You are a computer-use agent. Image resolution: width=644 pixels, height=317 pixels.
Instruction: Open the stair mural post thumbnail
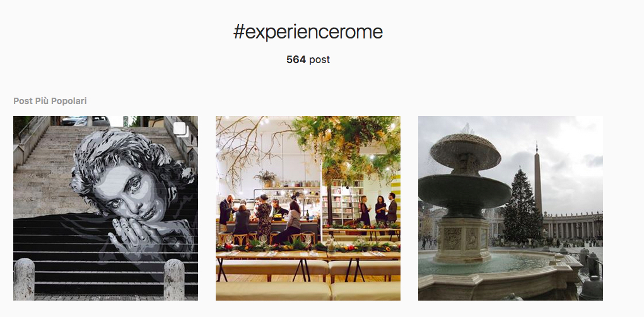(105, 208)
